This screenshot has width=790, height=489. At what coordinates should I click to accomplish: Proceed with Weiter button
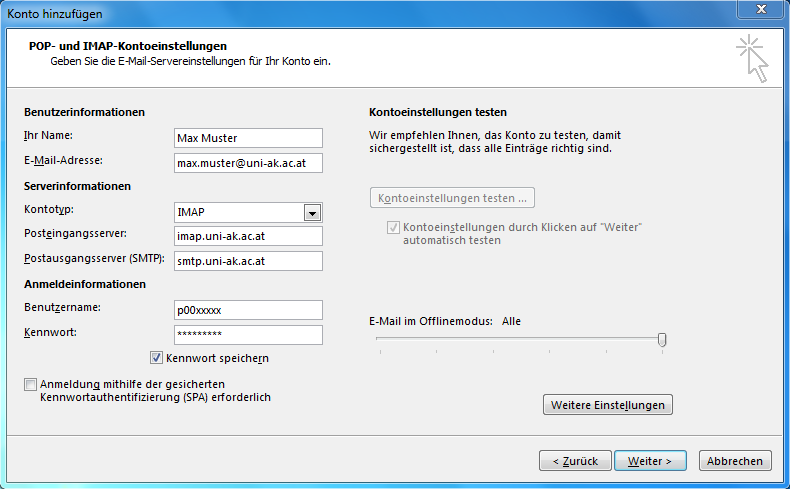click(x=650, y=461)
